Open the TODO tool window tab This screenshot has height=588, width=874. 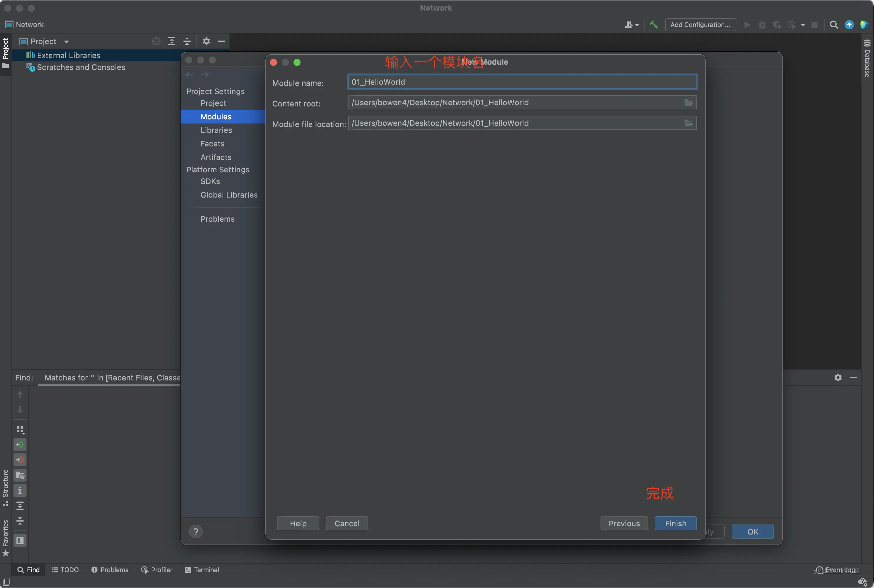[65, 570]
